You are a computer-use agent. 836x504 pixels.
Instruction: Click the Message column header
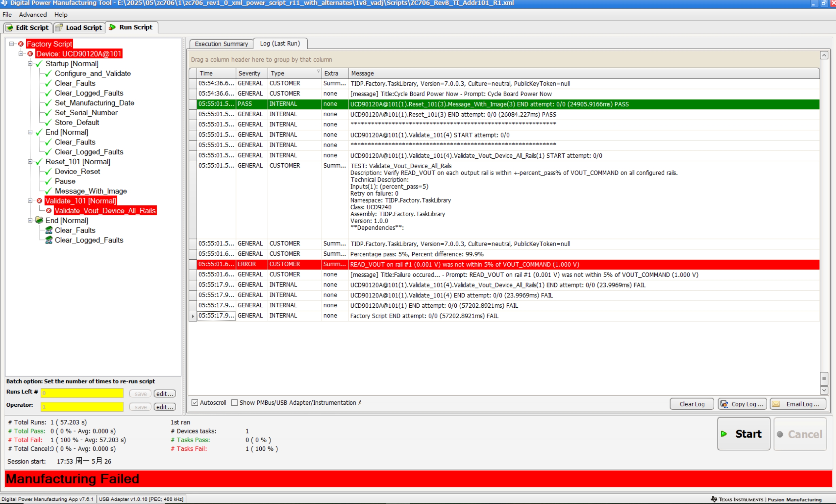coord(583,73)
